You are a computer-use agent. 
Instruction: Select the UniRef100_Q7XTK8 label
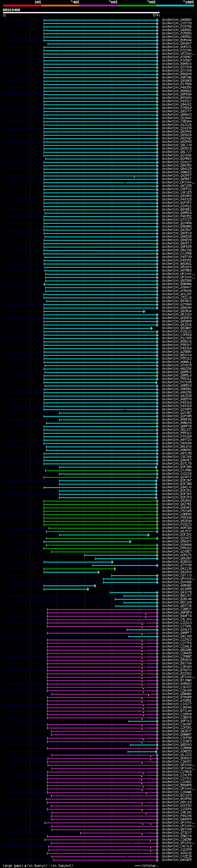click(x=176, y=71)
